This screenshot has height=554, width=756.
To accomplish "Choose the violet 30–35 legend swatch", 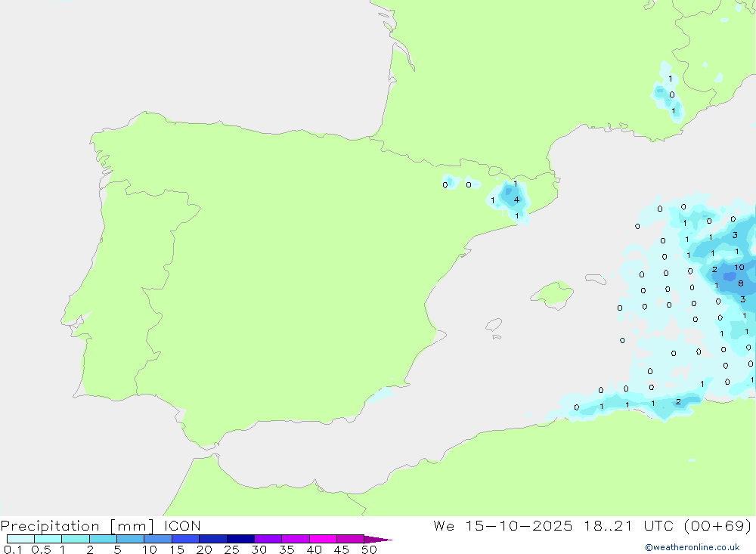I will pos(268,539).
